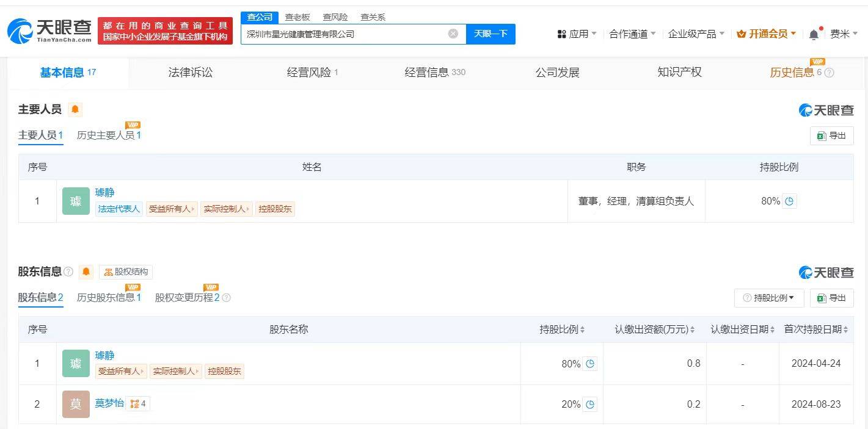Screen dimensions: 868x429
Task: Expand the 实际控制人 tag in 主要人员 row
Action: pos(226,209)
